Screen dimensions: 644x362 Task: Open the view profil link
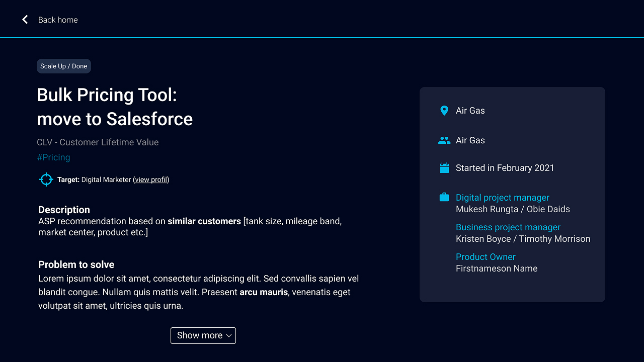pyautogui.click(x=151, y=179)
